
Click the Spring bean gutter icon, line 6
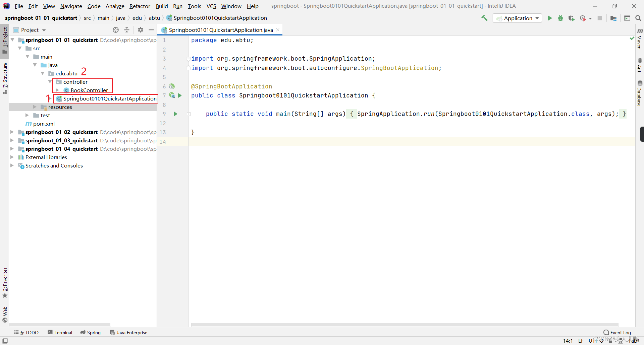(172, 86)
